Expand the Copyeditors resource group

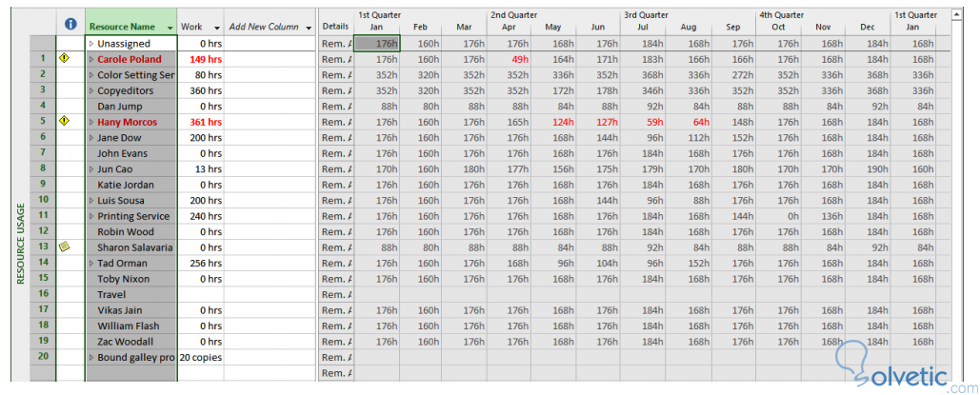click(91, 90)
